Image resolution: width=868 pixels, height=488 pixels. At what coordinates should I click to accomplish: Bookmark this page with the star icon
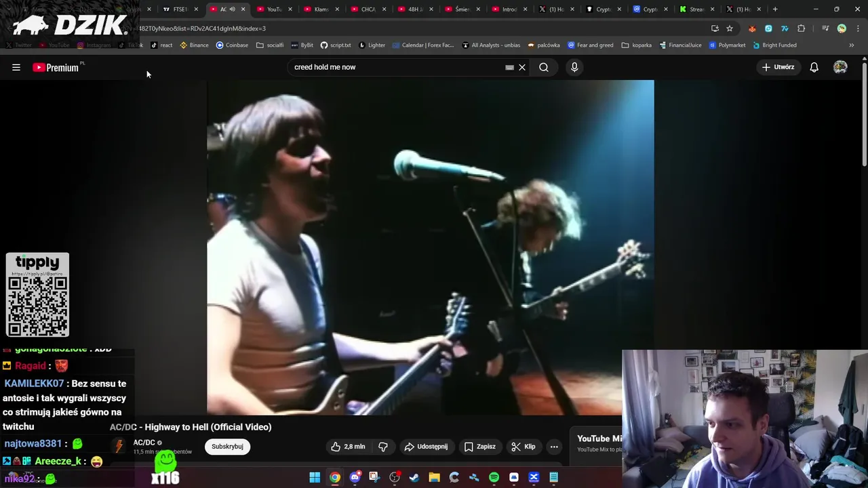[x=730, y=28]
